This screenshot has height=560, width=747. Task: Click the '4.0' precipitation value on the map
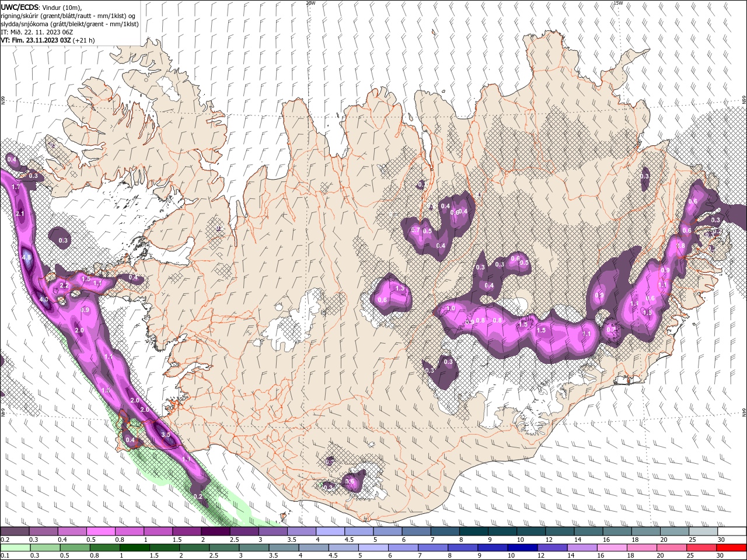pos(44,299)
